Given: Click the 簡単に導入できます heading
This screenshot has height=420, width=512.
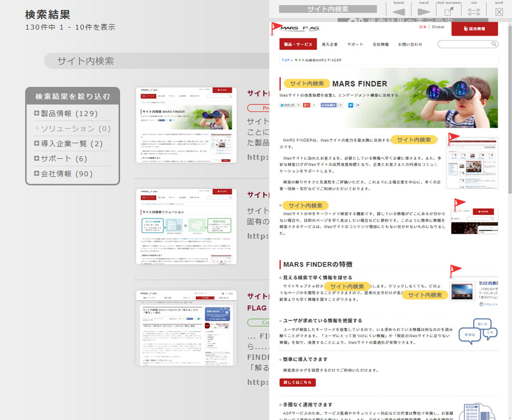Looking at the screenshot, I should click(x=305, y=359).
